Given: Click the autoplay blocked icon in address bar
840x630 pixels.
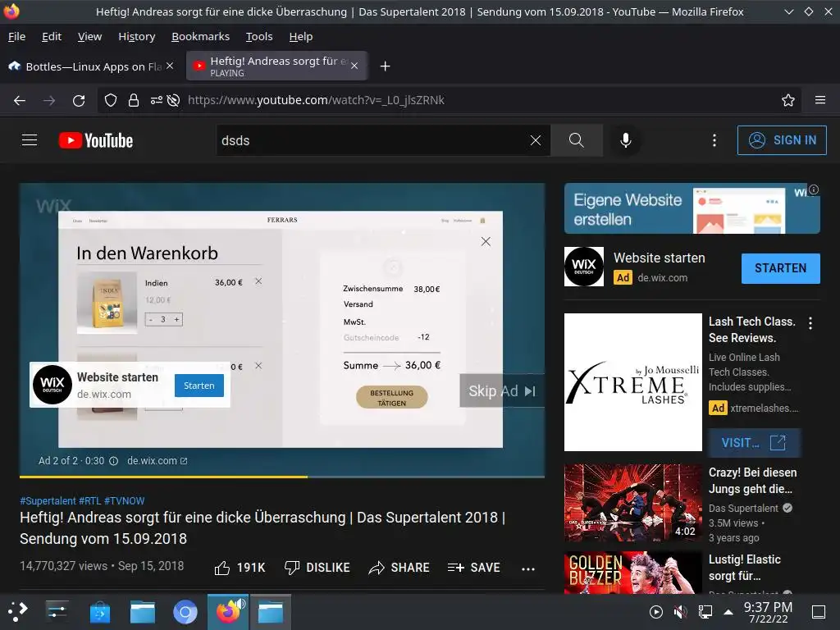Looking at the screenshot, I should [x=173, y=100].
